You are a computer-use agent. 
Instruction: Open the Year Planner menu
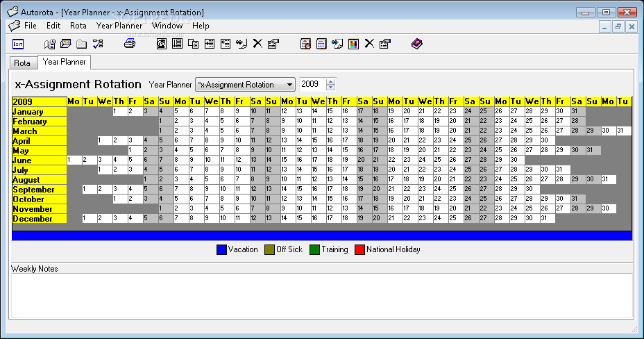[x=119, y=26]
